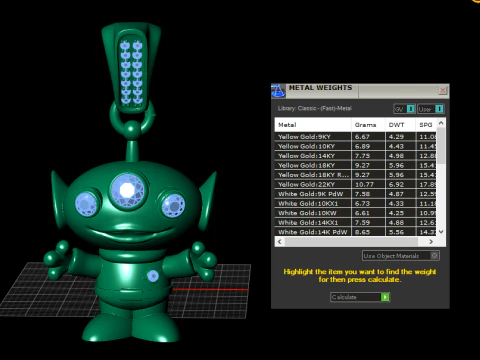Viewport: 480px width, 360px height.
Task: Toggle the GV library switch
Action: [x=404, y=109]
